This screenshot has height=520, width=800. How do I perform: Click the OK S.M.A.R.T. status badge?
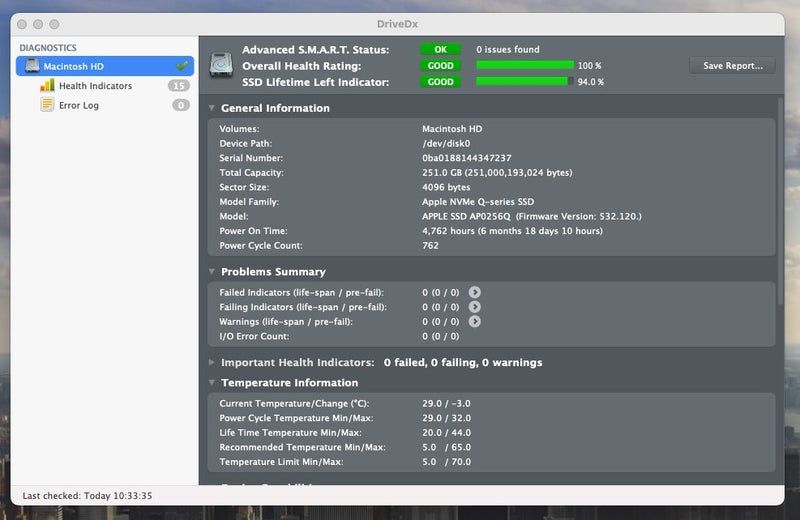pos(440,49)
